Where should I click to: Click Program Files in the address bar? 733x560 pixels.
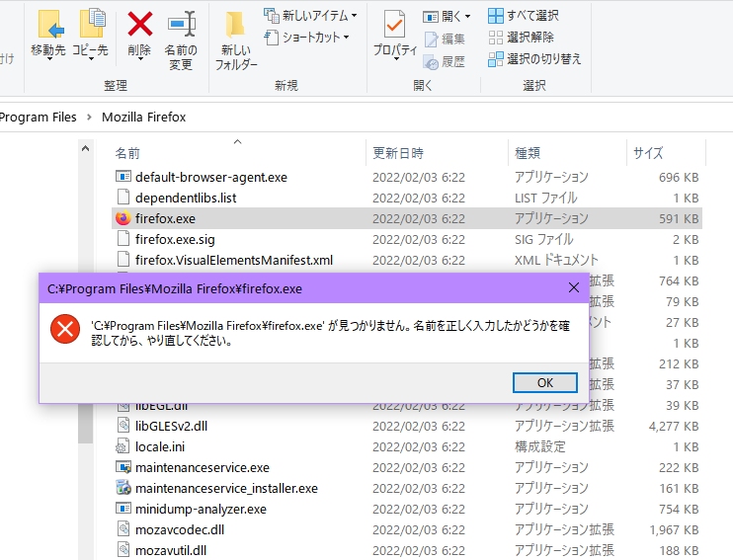point(38,117)
